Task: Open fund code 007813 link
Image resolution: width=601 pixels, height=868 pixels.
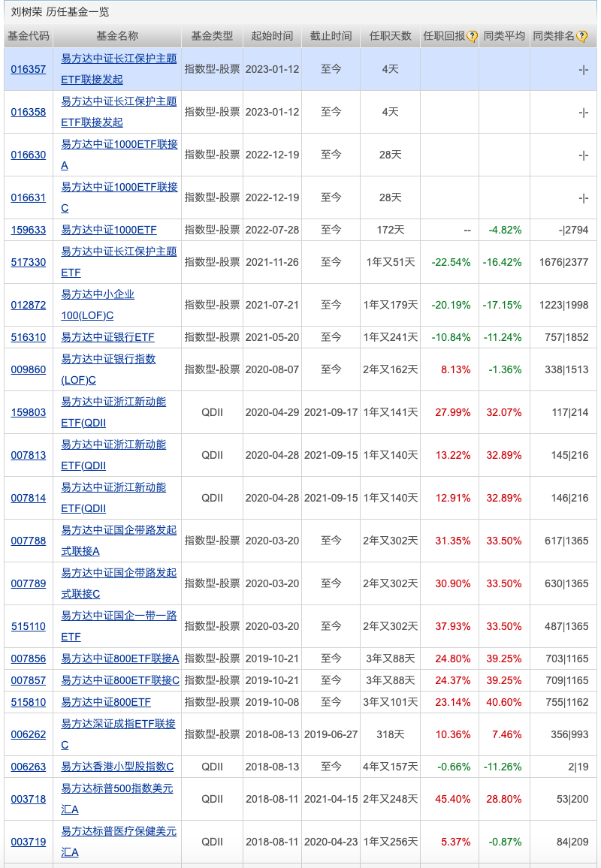Action: (29, 455)
